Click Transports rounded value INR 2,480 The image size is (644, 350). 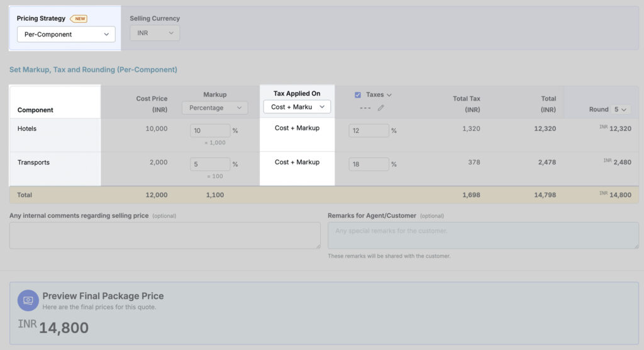tap(618, 162)
